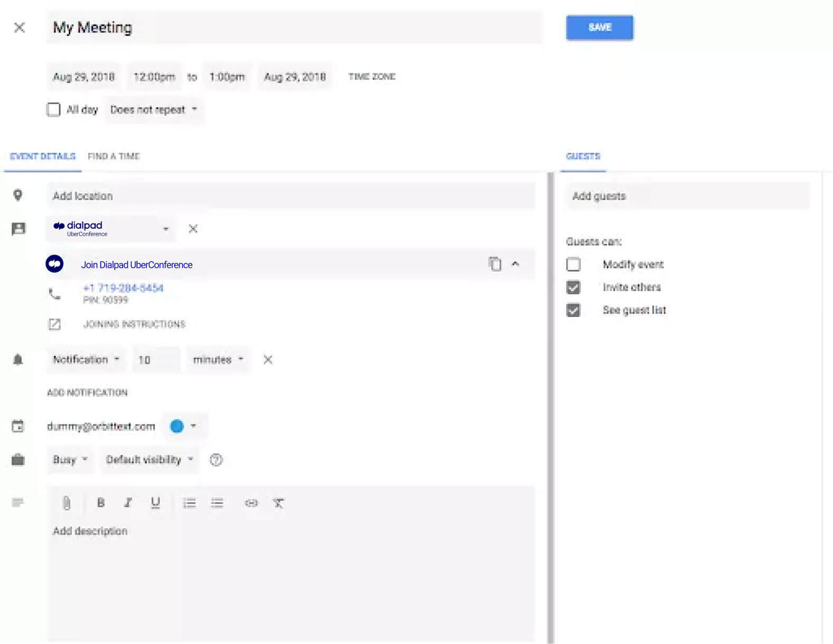The height and width of the screenshot is (644, 833).
Task: Attach a file with the paperclip icon
Action: 67,503
